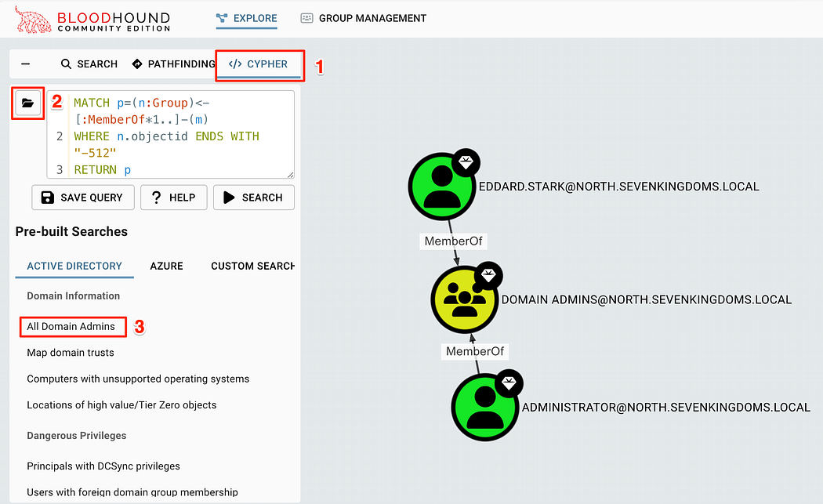Select the EDDARD.STARK user node
Viewport: 823px width, 504px height.
[x=442, y=187]
